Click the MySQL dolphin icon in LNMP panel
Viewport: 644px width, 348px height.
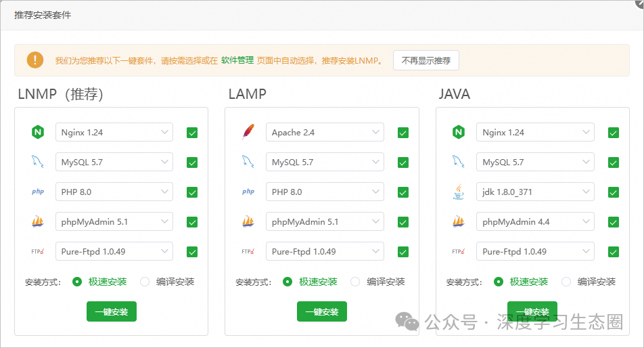click(38, 162)
